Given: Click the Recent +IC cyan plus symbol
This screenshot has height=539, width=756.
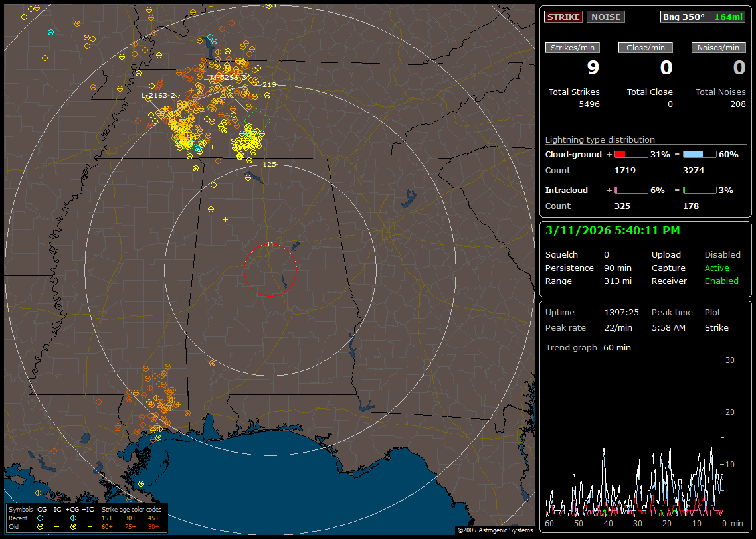Looking at the screenshot, I should click(x=90, y=518).
